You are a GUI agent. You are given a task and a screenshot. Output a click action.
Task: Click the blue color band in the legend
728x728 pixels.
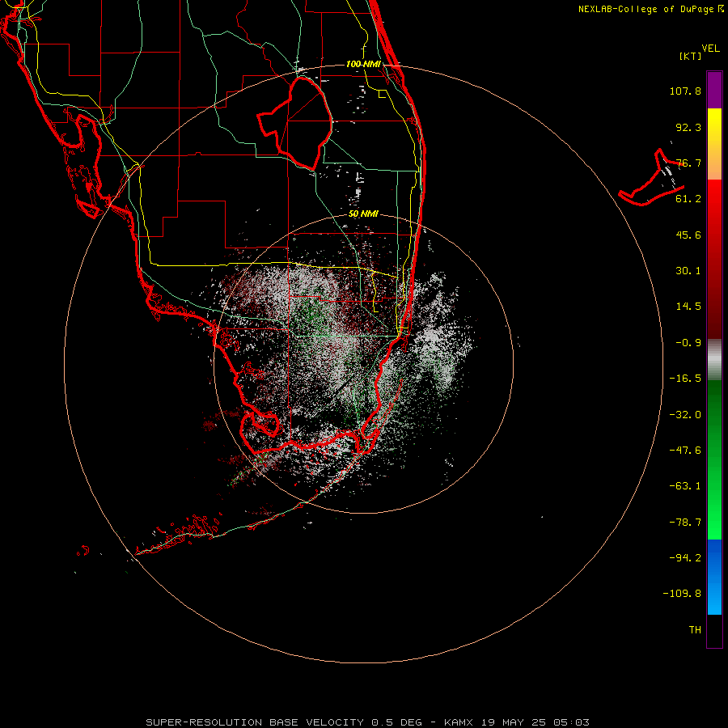click(x=714, y=577)
